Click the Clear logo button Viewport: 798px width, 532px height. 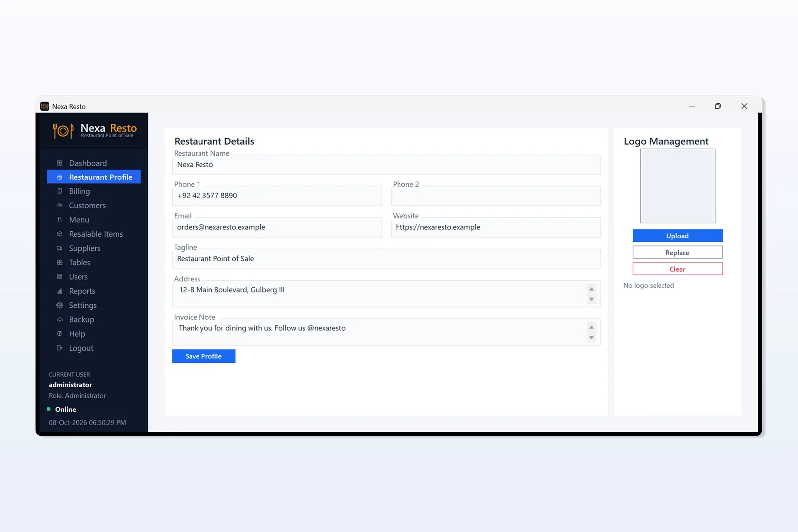pos(677,269)
